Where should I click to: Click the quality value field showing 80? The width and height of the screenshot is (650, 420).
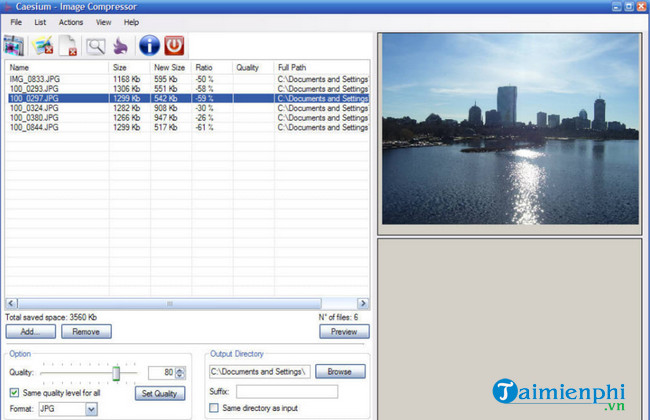[162, 373]
